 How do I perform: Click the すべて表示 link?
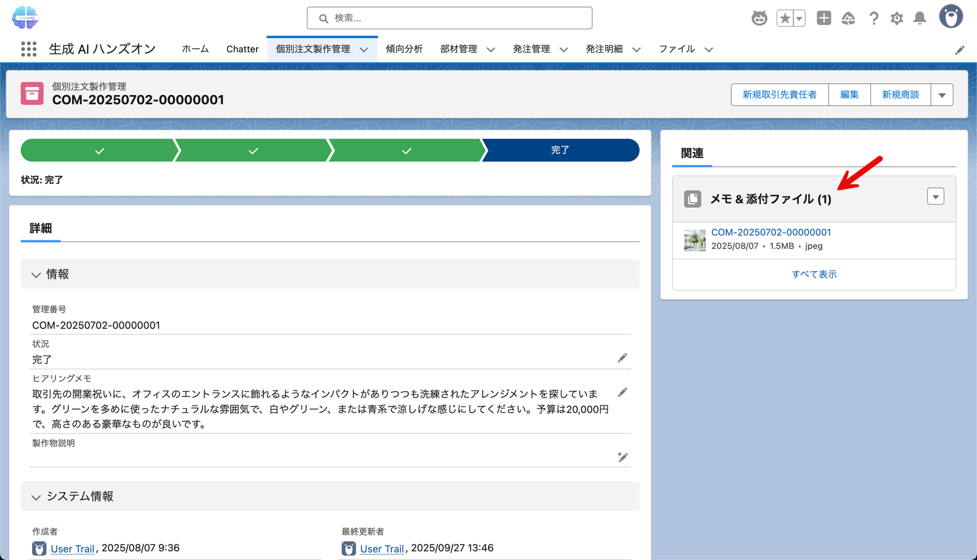814,275
